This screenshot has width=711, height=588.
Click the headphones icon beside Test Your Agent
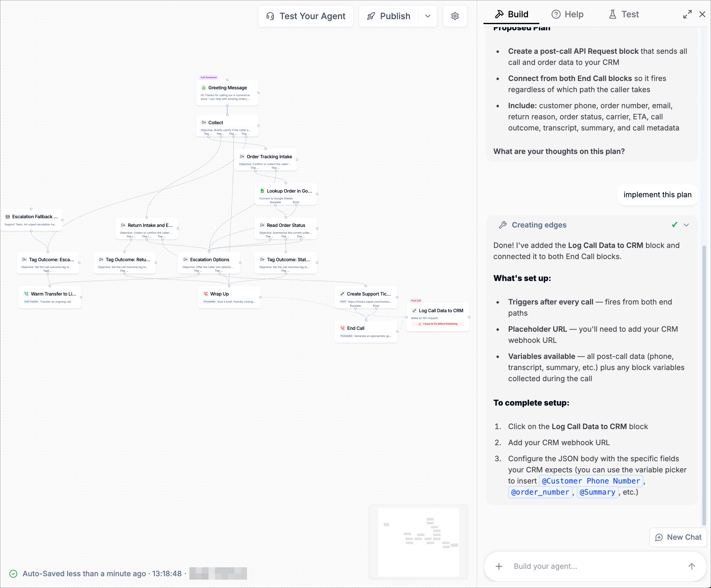[270, 16]
